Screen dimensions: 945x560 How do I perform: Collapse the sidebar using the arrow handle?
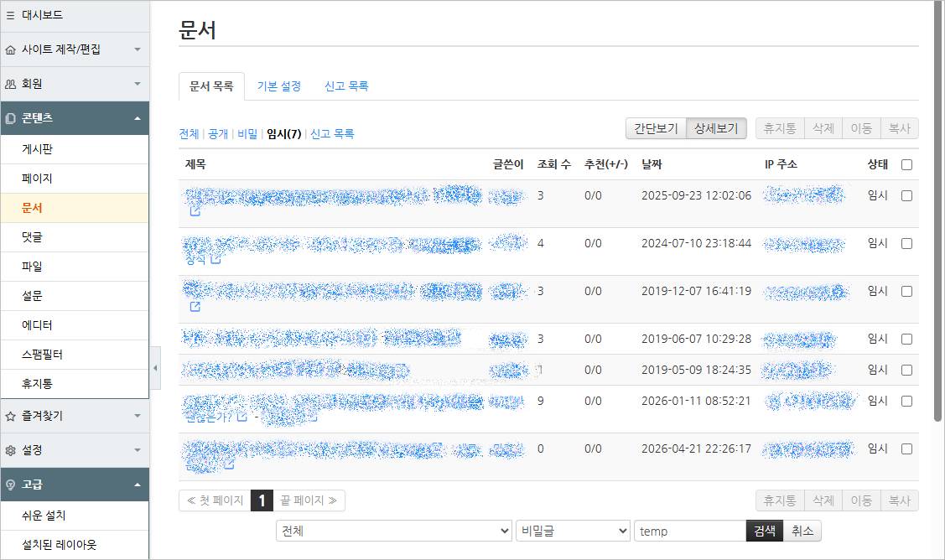pos(155,369)
